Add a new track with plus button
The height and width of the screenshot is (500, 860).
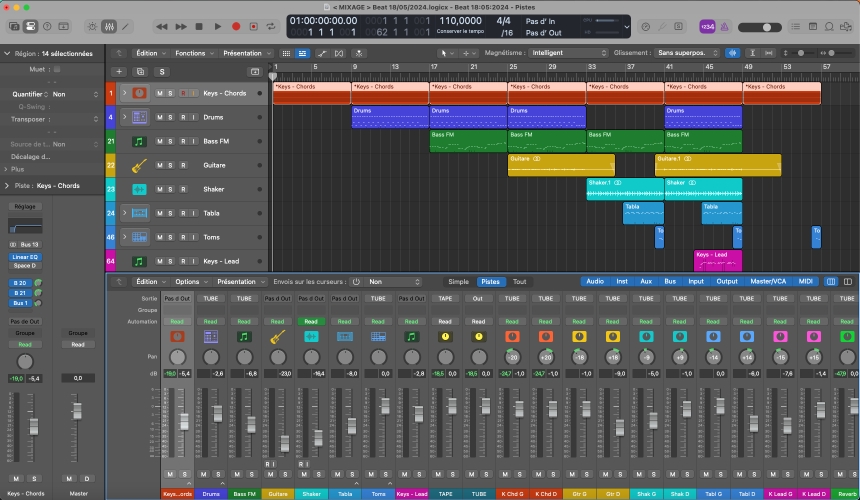[119, 72]
